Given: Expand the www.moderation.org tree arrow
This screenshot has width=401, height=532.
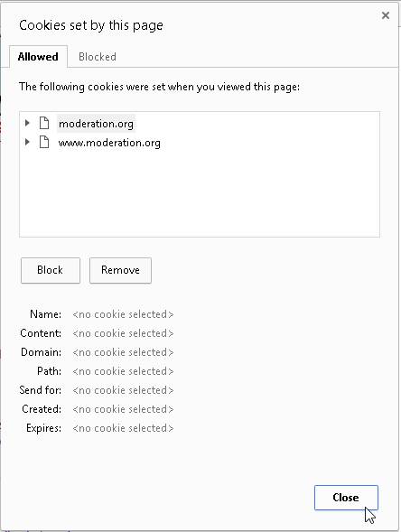Looking at the screenshot, I should point(27,142).
